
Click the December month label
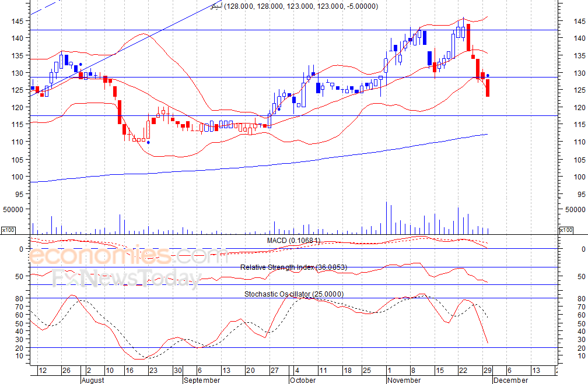(x=511, y=381)
